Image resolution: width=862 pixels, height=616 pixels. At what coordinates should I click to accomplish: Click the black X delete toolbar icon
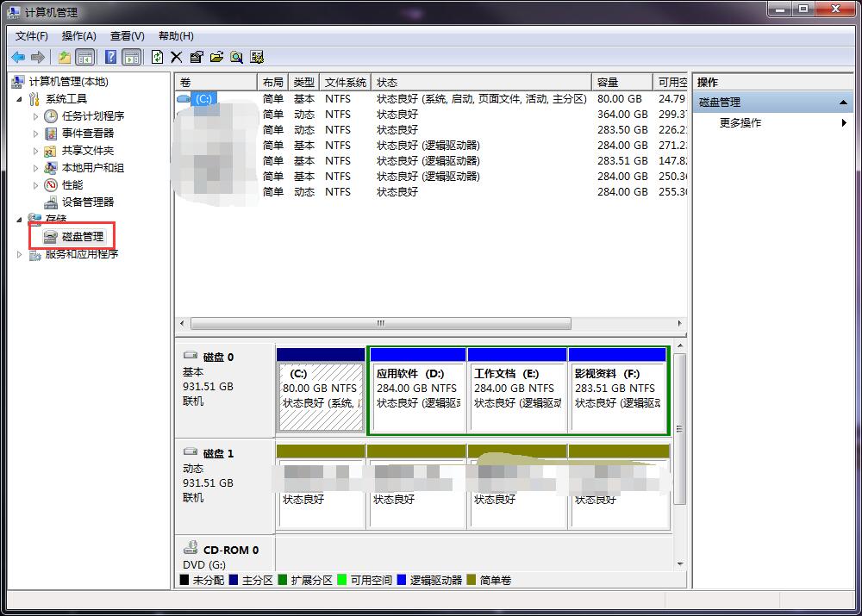177,57
